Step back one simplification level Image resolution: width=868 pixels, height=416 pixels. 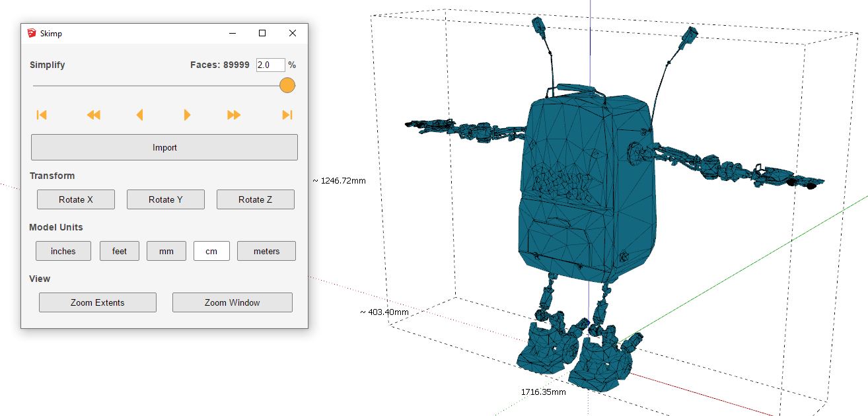tap(139, 115)
